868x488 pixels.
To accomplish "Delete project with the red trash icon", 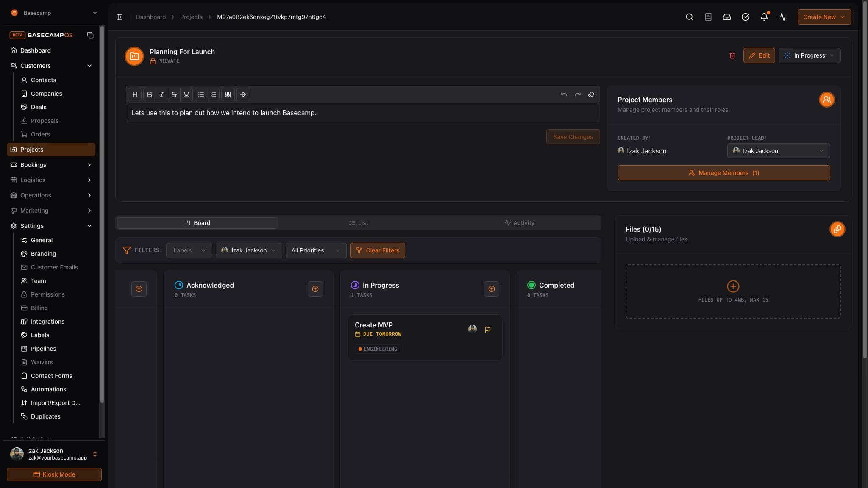I will tap(732, 55).
